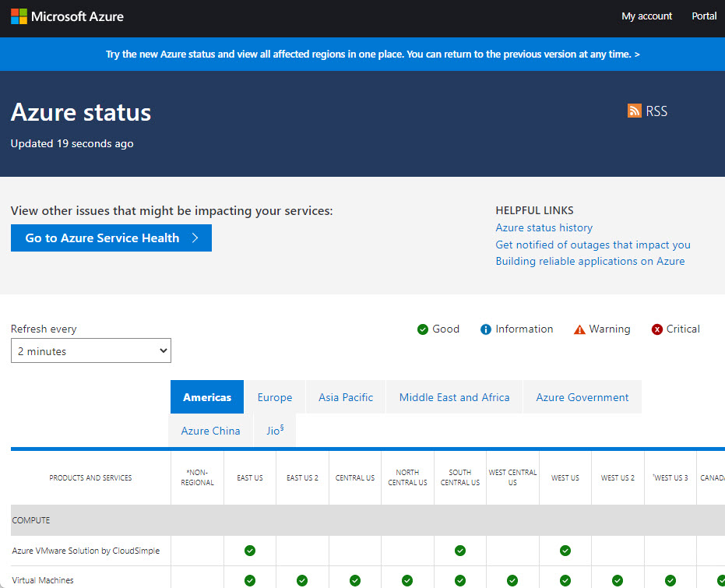Viewport: 725px width, 588px height.
Task: Open the Portal link
Action: 704,16
